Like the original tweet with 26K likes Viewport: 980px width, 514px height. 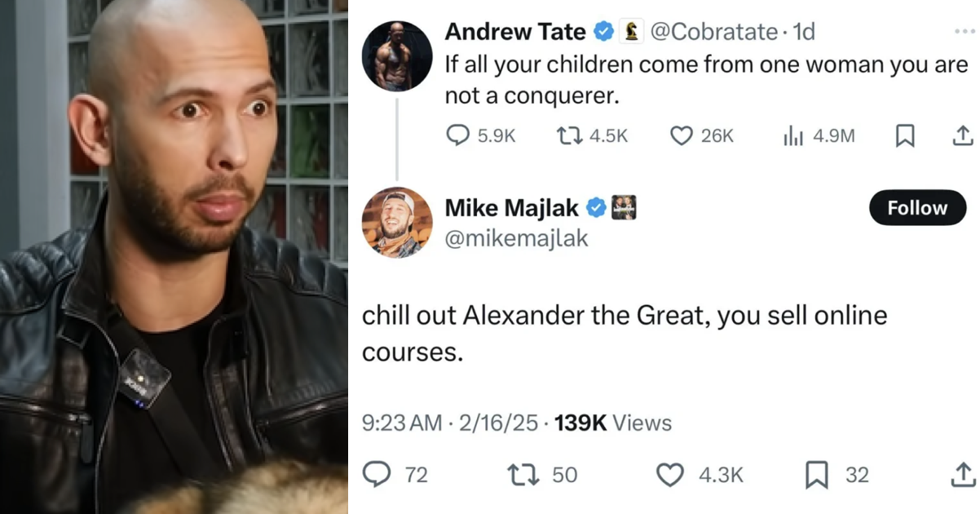click(x=682, y=135)
